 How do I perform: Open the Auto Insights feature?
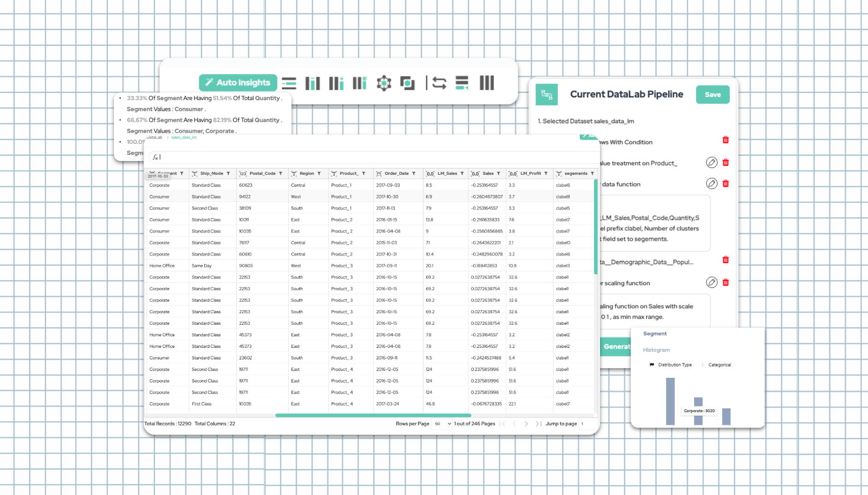238,83
